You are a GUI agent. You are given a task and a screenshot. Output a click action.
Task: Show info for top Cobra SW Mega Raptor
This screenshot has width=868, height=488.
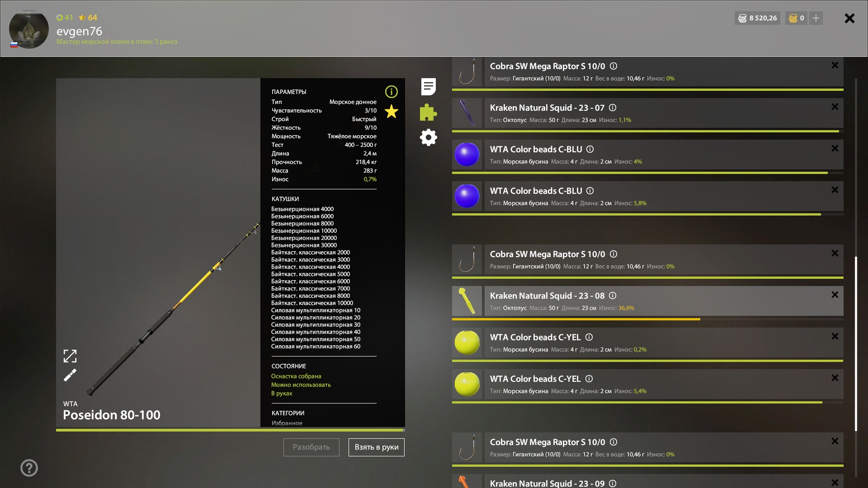tap(613, 66)
